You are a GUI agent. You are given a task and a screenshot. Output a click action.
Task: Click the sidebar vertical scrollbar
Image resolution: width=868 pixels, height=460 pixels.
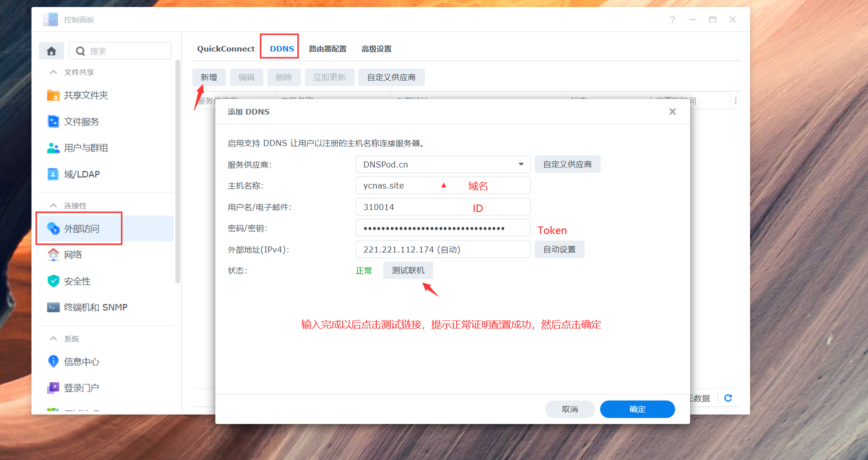(177, 171)
